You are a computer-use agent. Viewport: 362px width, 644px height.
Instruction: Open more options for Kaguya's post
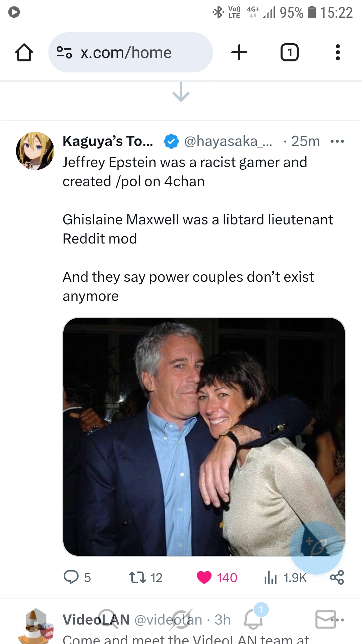click(x=337, y=141)
